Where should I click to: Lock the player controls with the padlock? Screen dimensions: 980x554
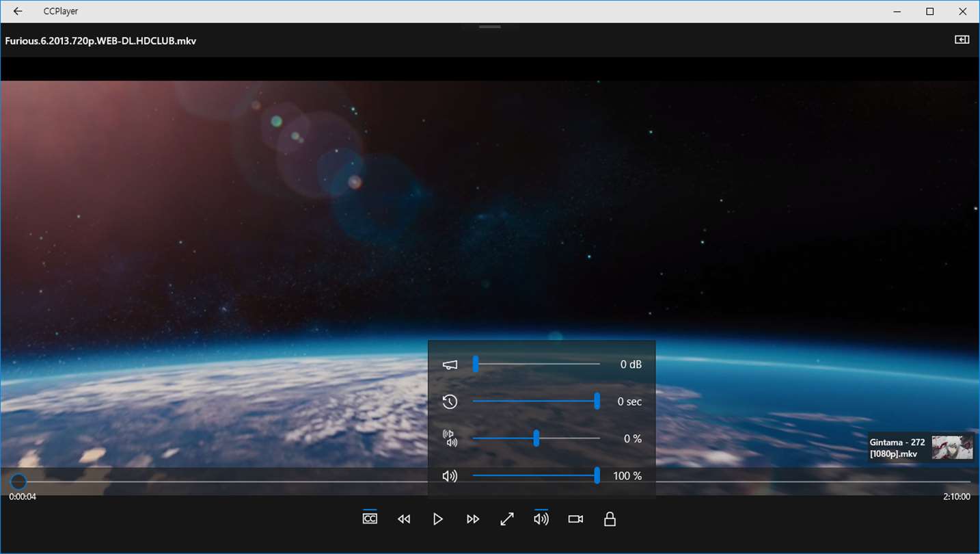pos(610,519)
